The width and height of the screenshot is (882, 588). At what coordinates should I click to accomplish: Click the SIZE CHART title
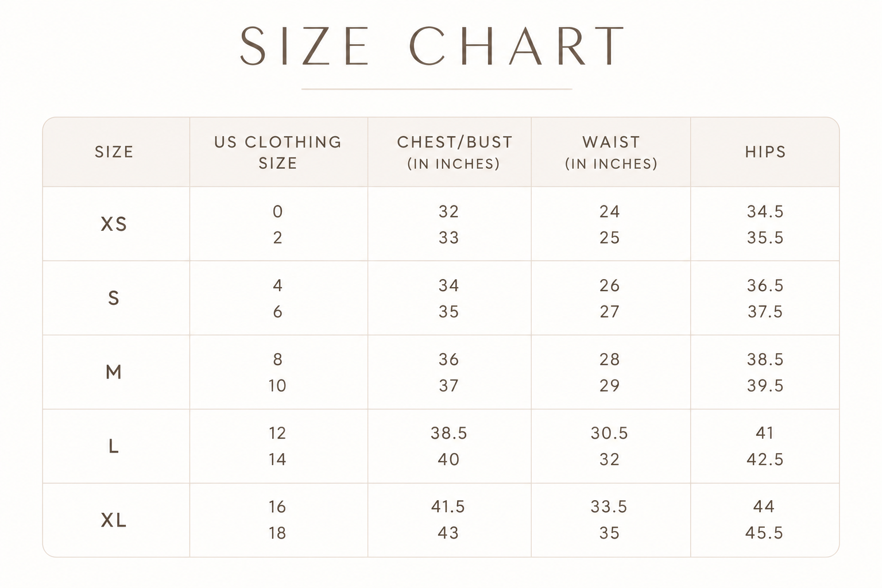pyautogui.click(x=432, y=46)
